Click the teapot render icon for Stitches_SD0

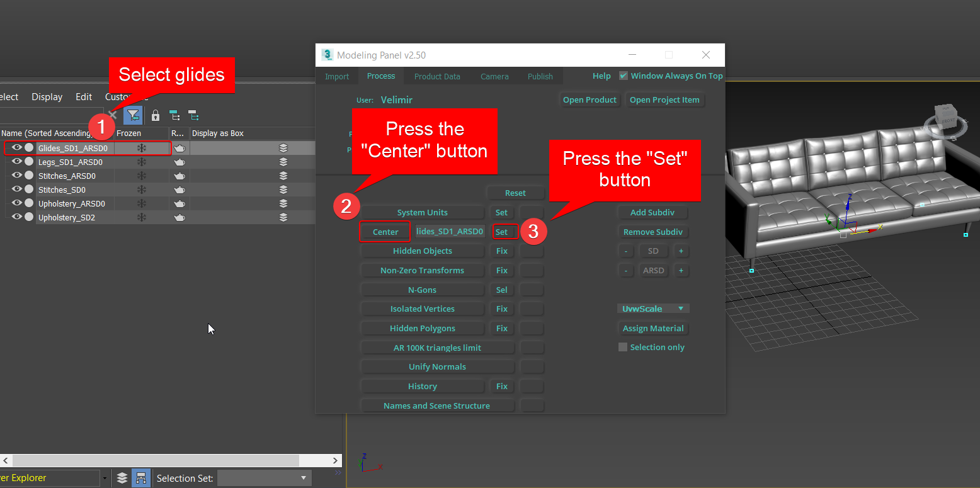179,190
